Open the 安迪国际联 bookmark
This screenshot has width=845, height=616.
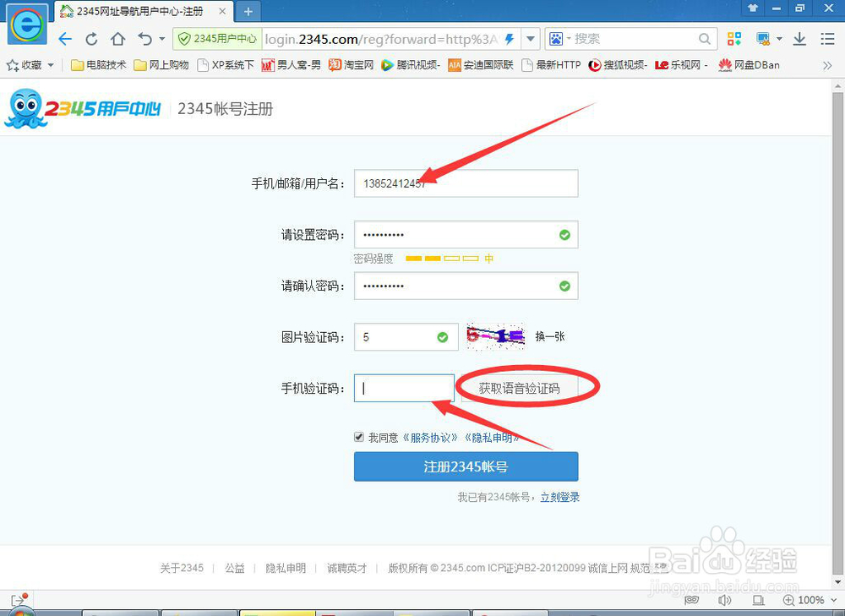point(481,65)
